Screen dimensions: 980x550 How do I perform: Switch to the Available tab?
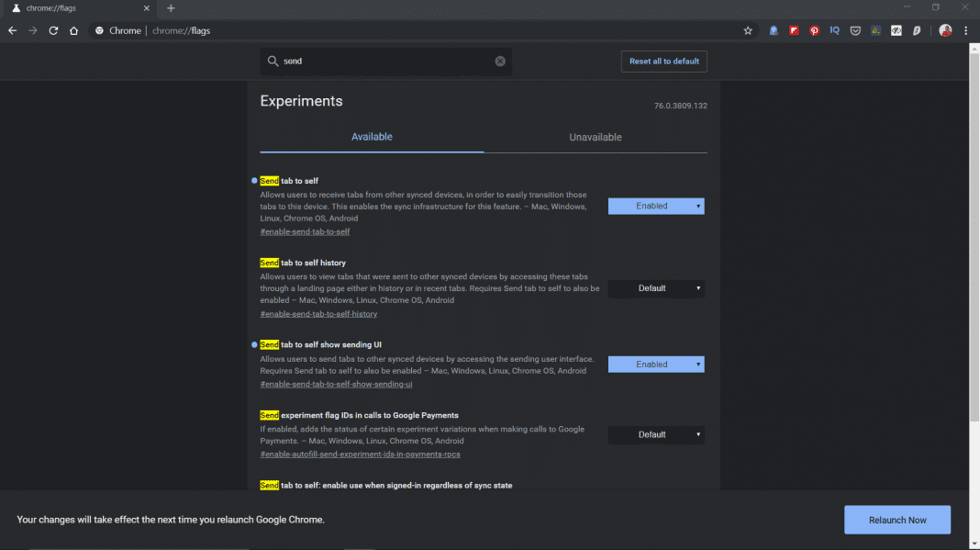[372, 137]
